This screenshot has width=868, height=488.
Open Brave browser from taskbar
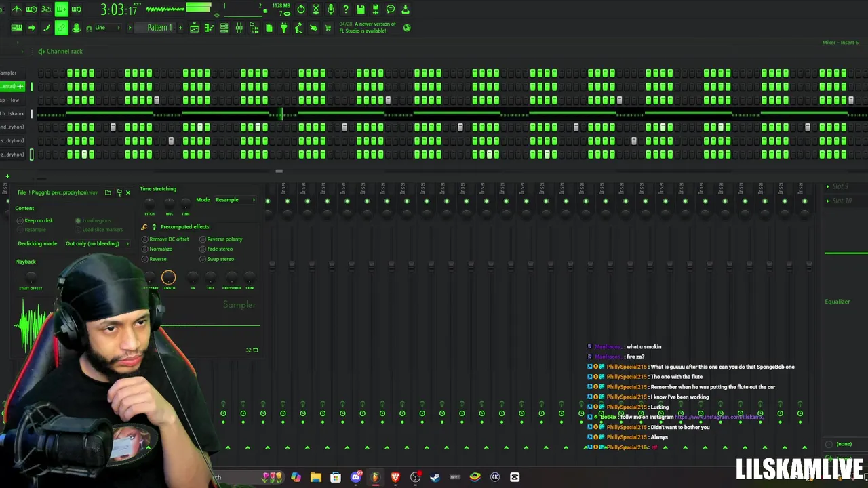click(x=395, y=477)
